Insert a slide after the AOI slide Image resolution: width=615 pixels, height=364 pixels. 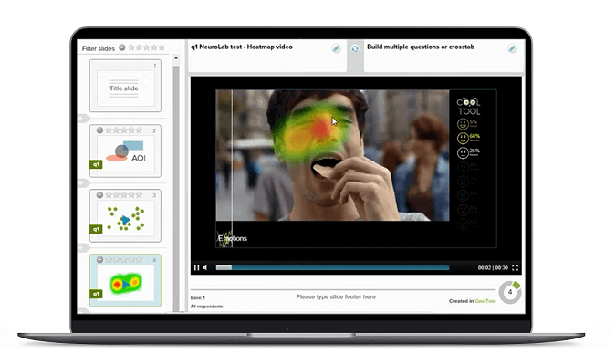pos(83,182)
